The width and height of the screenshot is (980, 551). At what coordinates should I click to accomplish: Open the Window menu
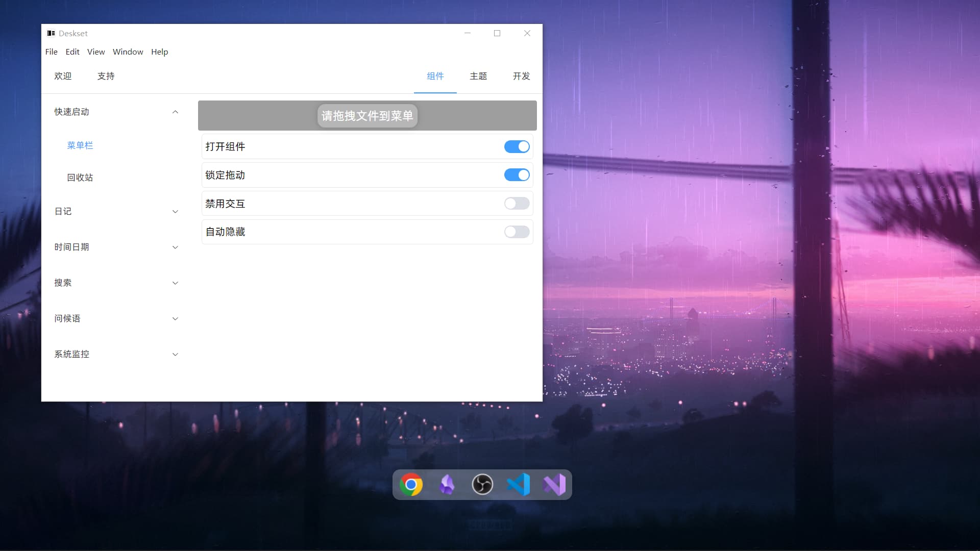128,52
